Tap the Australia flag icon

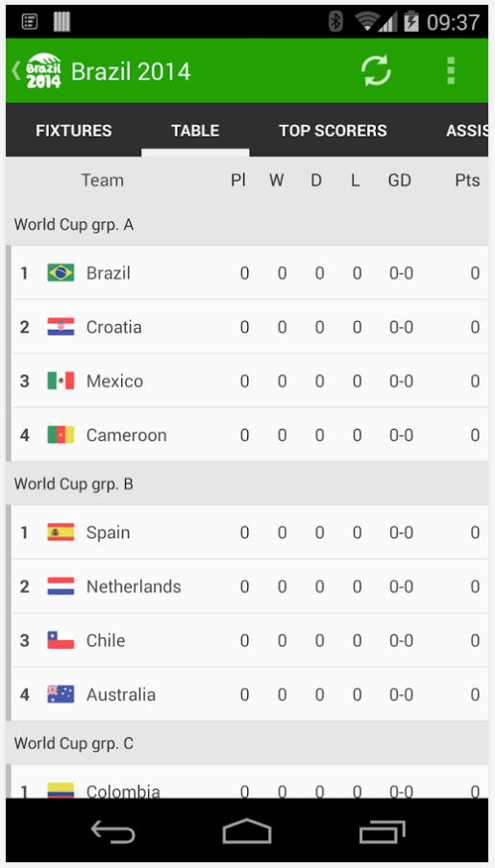tap(61, 694)
